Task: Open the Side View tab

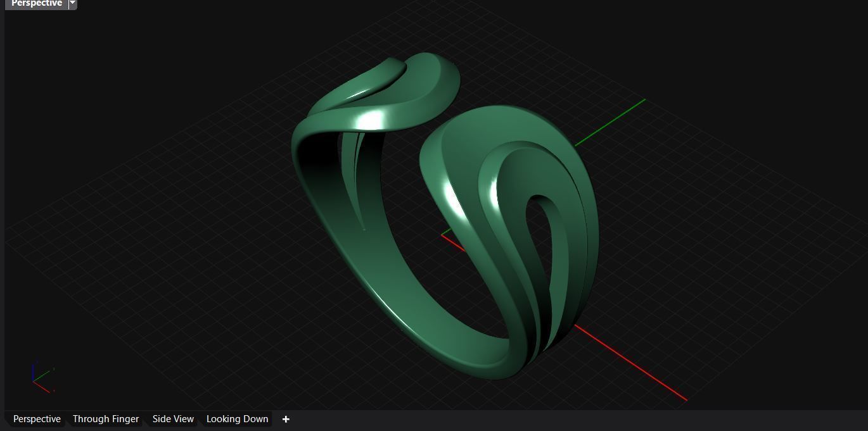Action: click(x=173, y=419)
